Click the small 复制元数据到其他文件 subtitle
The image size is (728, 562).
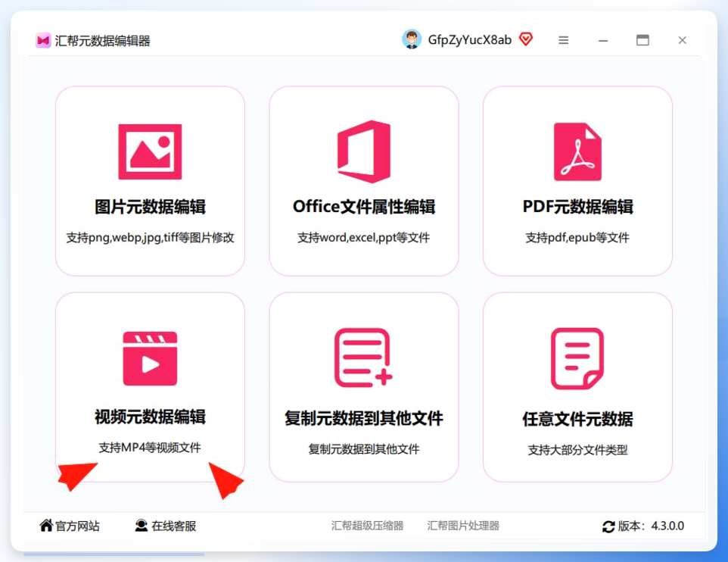click(x=363, y=449)
